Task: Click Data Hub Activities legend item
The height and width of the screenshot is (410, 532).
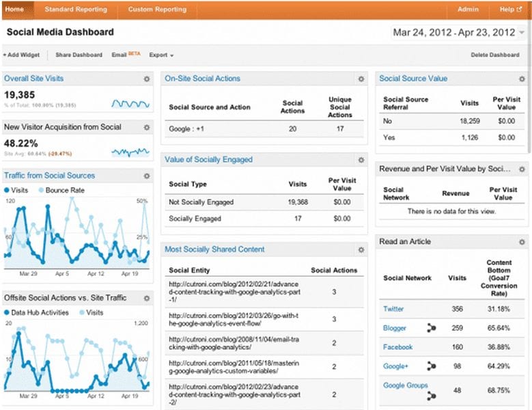Action: point(36,312)
